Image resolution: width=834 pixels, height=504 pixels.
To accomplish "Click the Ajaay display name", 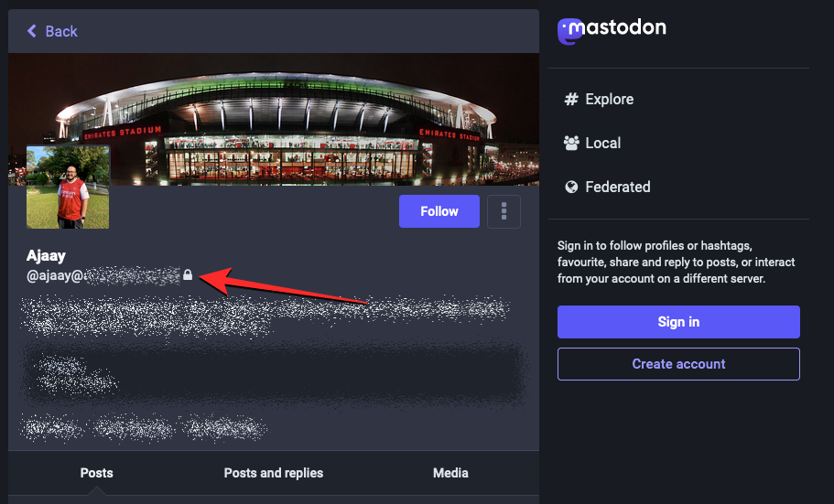I will coord(46,256).
